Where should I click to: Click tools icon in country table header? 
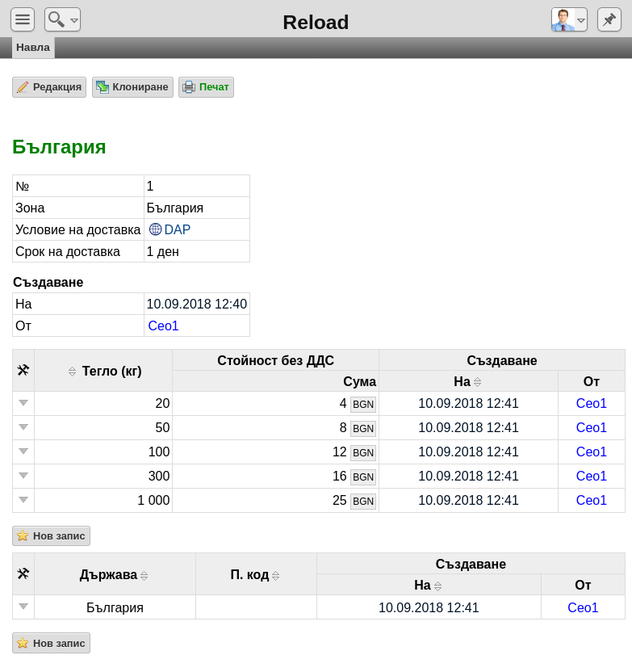(23, 573)
